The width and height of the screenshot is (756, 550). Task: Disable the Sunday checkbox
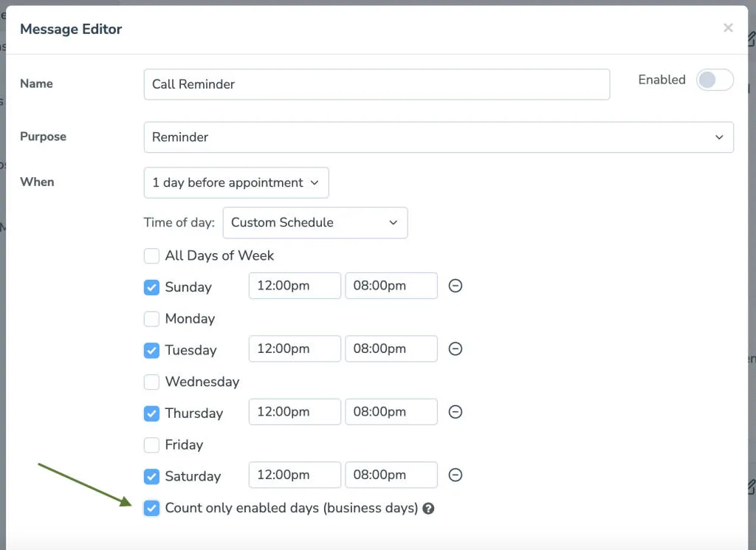151,286
